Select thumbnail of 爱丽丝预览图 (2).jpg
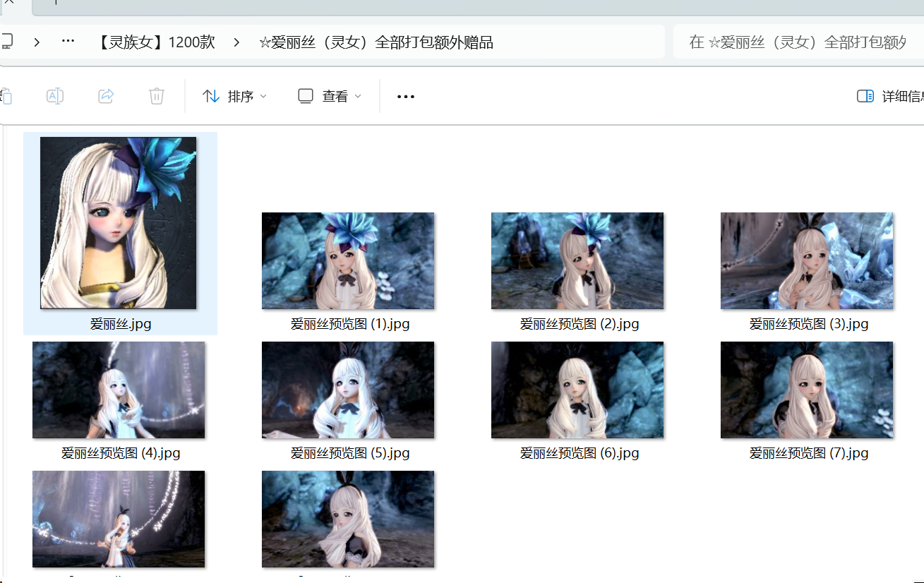924x583 pixels. tap(577, 260)
